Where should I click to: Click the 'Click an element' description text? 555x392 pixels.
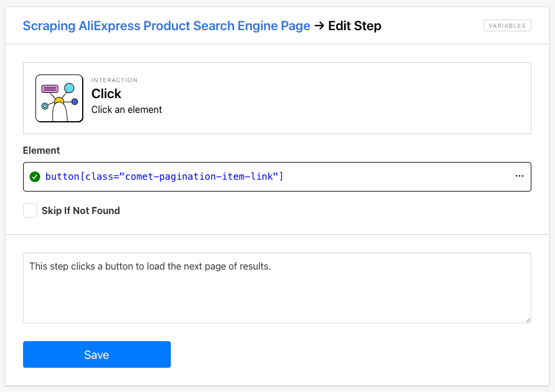pyautogui.click(x=126, y=110)
